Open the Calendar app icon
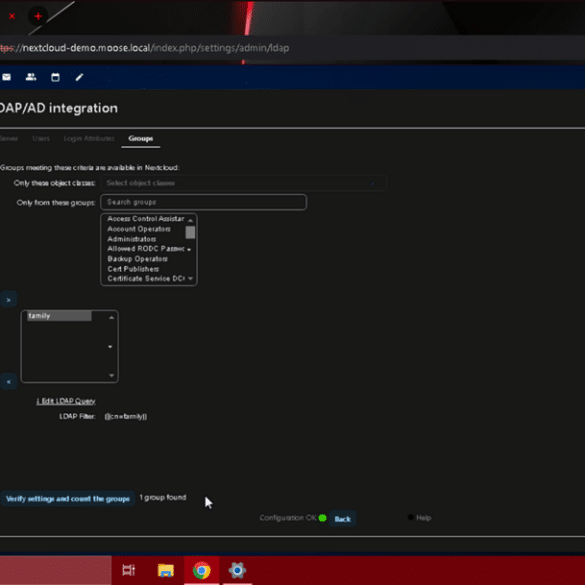This screenshot has width=585, height=585. tap(55, 77)
